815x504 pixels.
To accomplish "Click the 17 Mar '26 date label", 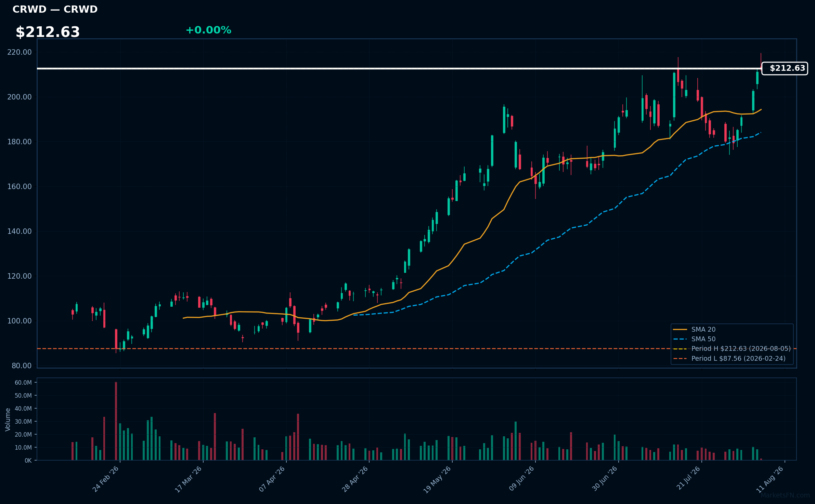I will coord(188,479).
